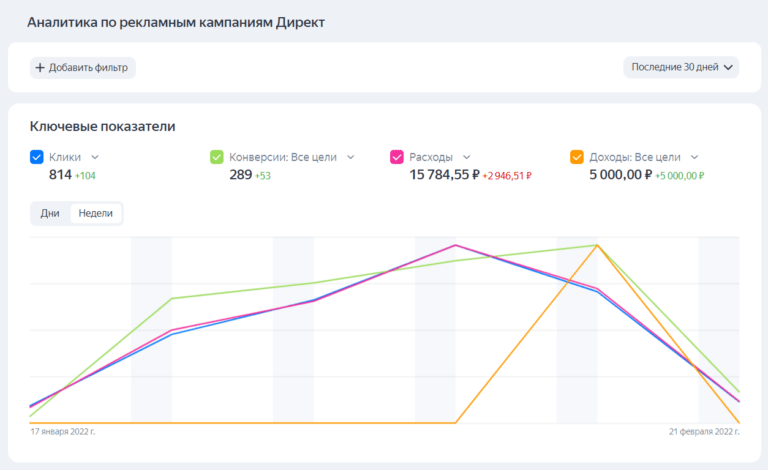Screen dimensions: 768x470
Task: Click the green +104 clicks change
Action: [86, 176]
